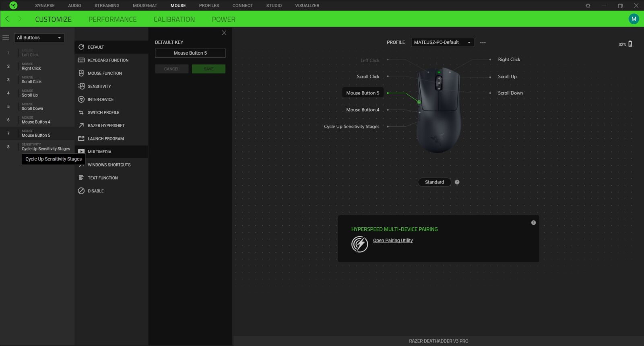Go back using the left arrow

coord(7,19)
